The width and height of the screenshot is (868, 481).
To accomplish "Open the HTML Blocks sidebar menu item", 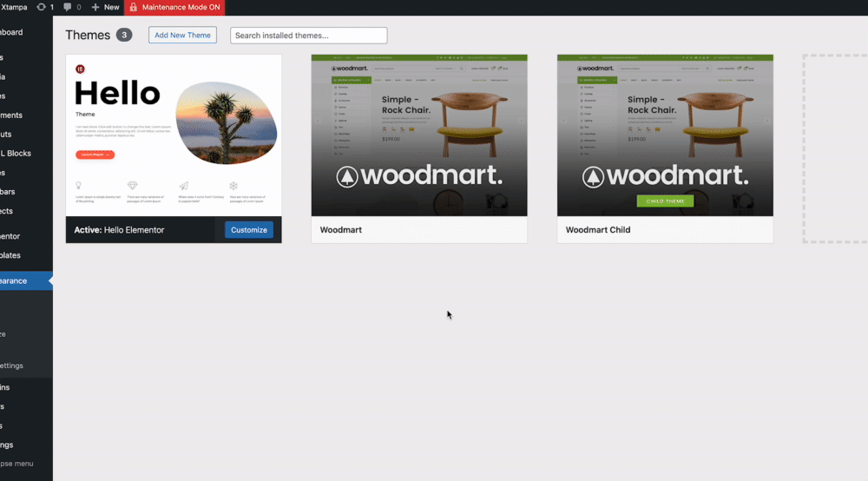I will 16,154.
